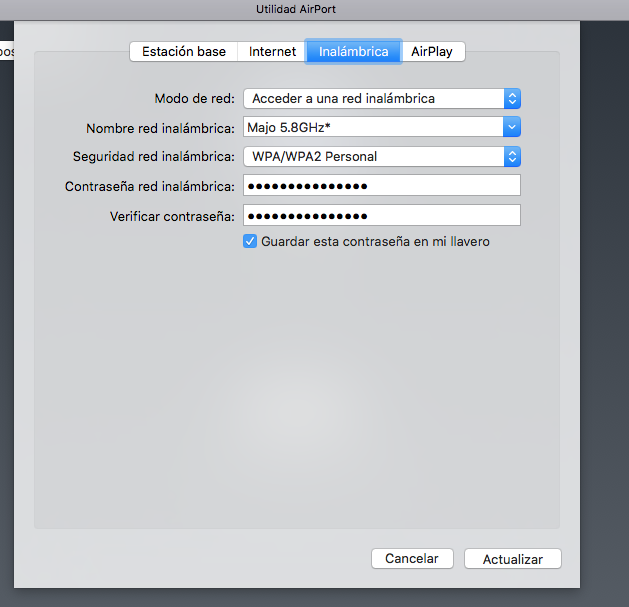Click the Actualizar button
This screenshot has width=629, height=607.
click(x=513, y=558)
